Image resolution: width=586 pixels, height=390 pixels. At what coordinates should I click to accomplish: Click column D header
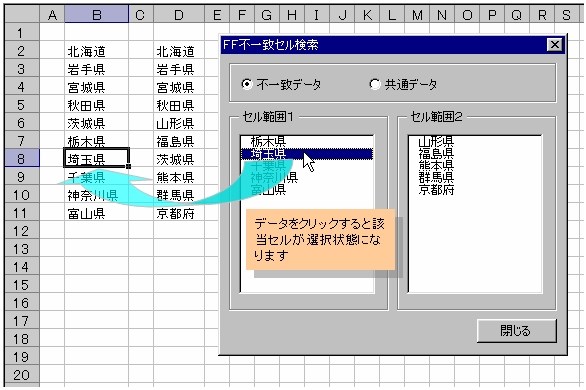click(x=179, y=15)
